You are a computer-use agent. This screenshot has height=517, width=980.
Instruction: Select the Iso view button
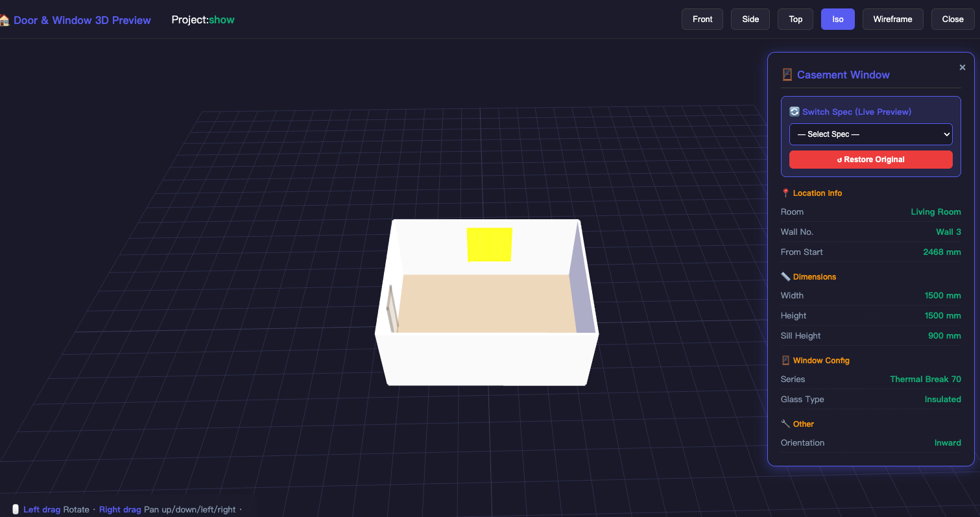tap(838, 19)
